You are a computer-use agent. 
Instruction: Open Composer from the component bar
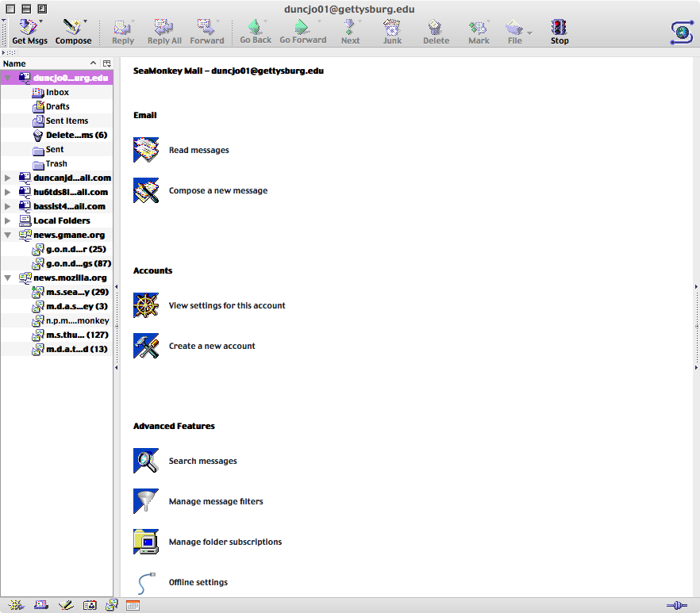pyautogui.click(x=66, y=605)
